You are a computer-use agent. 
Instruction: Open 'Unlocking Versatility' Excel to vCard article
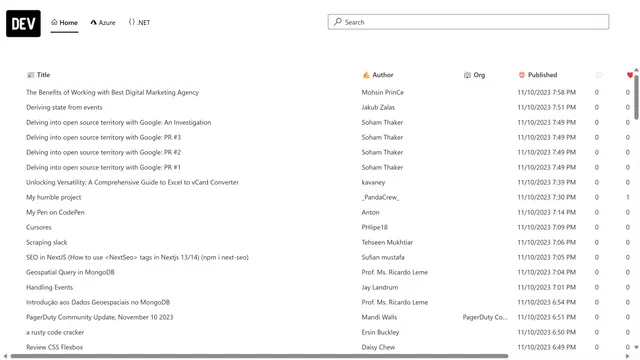tap(132, 182)
